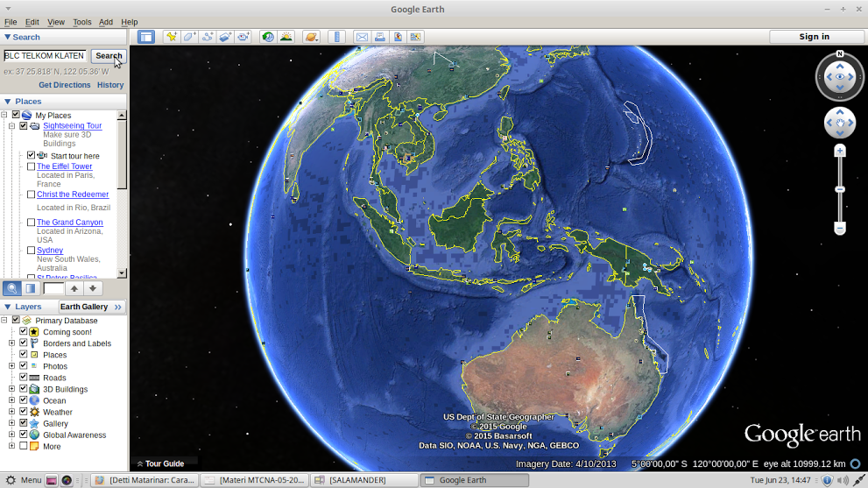Click the move joystick hand center
Viewport: 868px width, 488px height.
coord(840,123)
